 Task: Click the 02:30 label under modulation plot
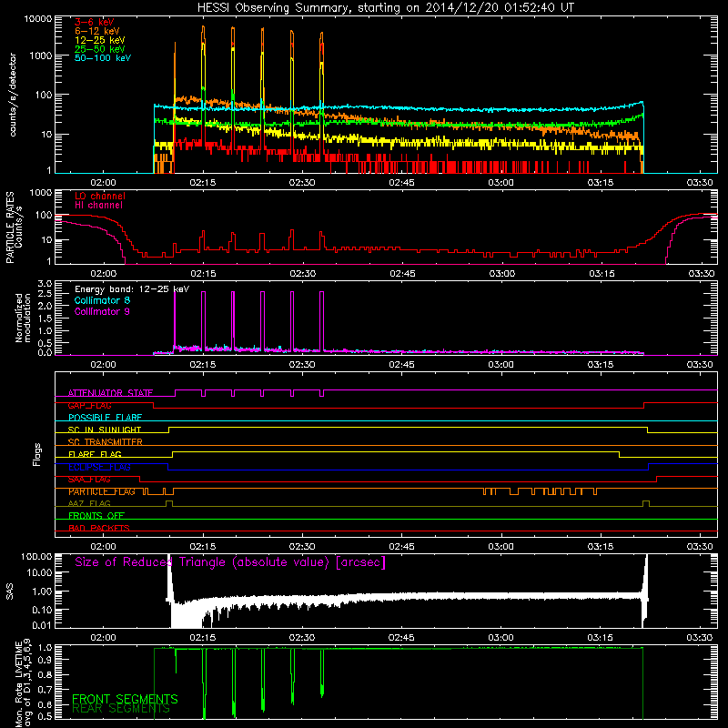pos(302,365)
